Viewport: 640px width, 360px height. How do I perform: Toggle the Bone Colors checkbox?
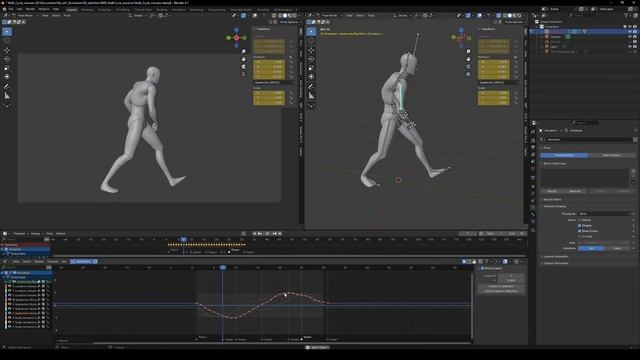click(x=580, y=231)
